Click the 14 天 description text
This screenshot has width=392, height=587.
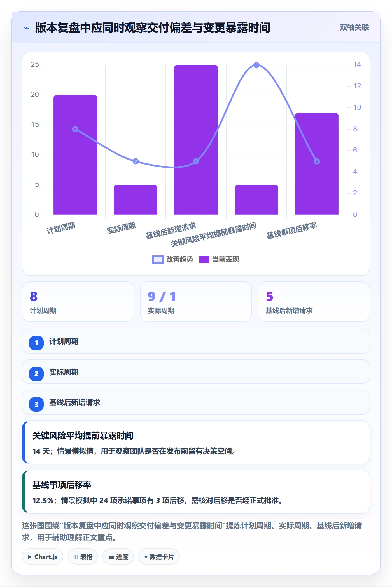[x=134, y=451]
